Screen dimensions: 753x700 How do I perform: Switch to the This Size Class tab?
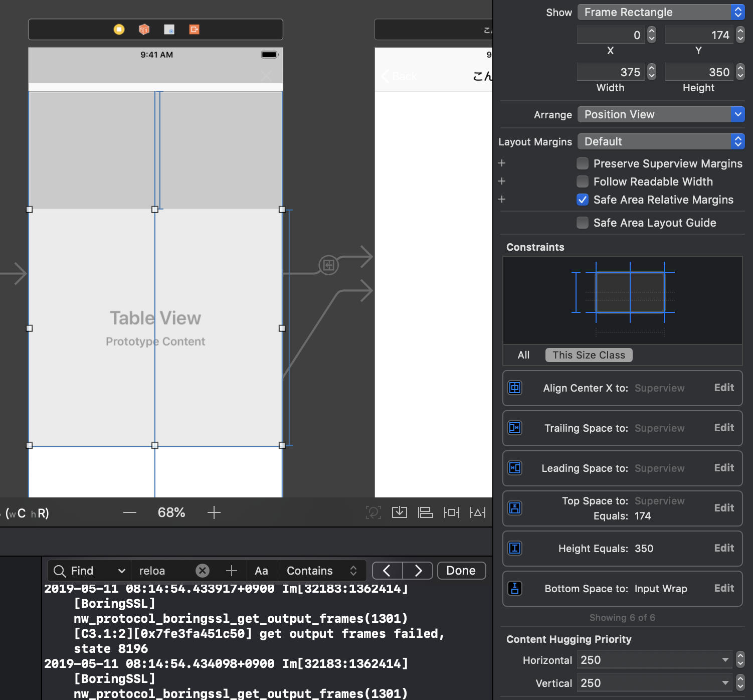[x=589, y=355]
